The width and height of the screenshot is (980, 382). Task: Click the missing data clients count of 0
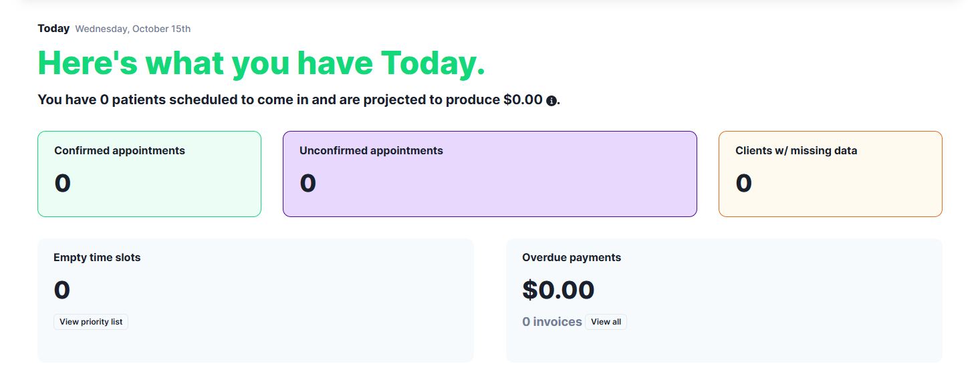click(x=744, y=183)
